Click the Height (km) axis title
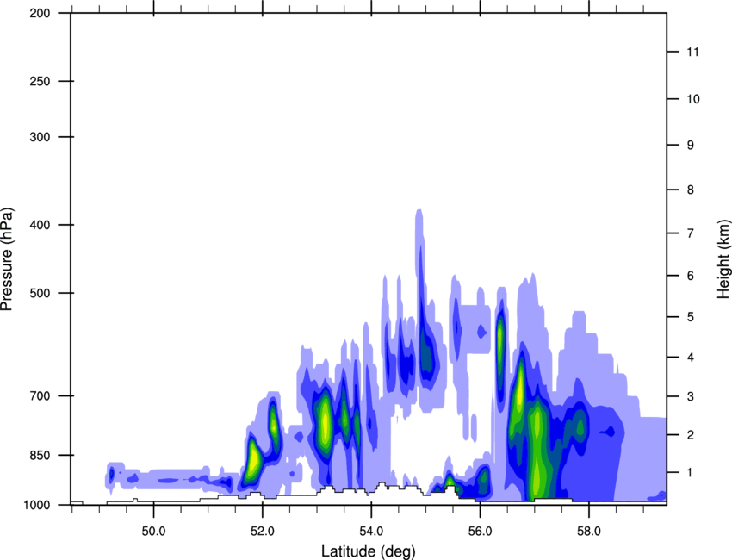Image resolution: width=732 pixels, height=560 pixels. (x=724, y=259)
